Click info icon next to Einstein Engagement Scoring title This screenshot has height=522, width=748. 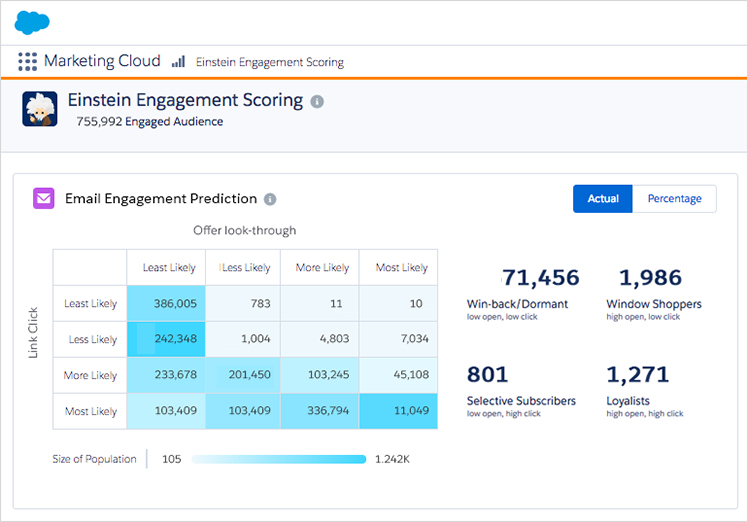[317, 101]
